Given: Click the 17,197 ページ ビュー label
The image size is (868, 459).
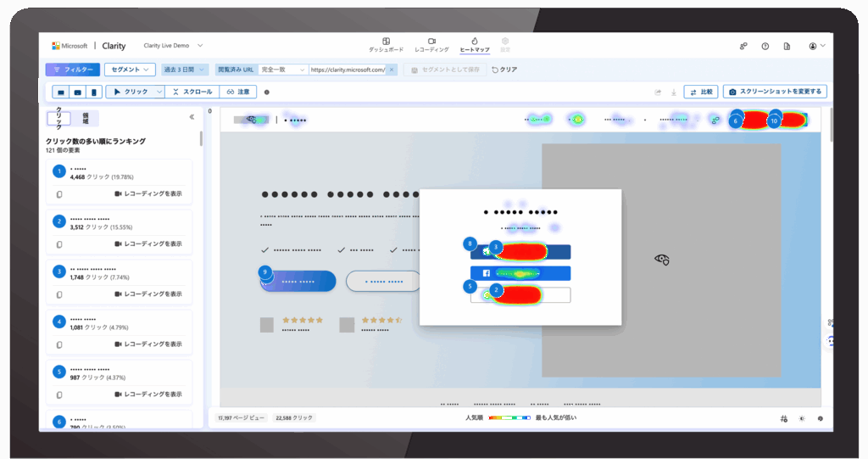Looking at the screenshot, I should tap(242, 418).
